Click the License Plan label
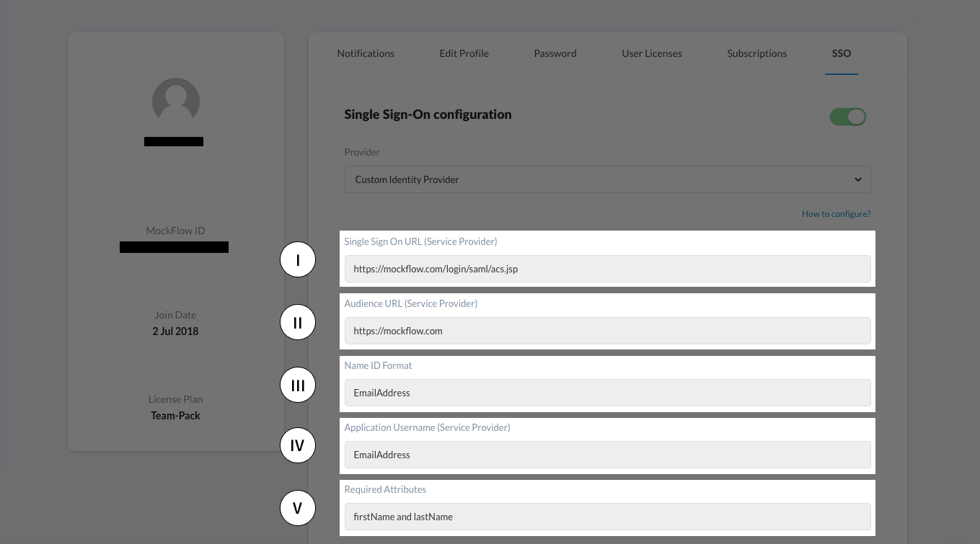Viewport: 980px width, 544px height. [x=176, y=399]
